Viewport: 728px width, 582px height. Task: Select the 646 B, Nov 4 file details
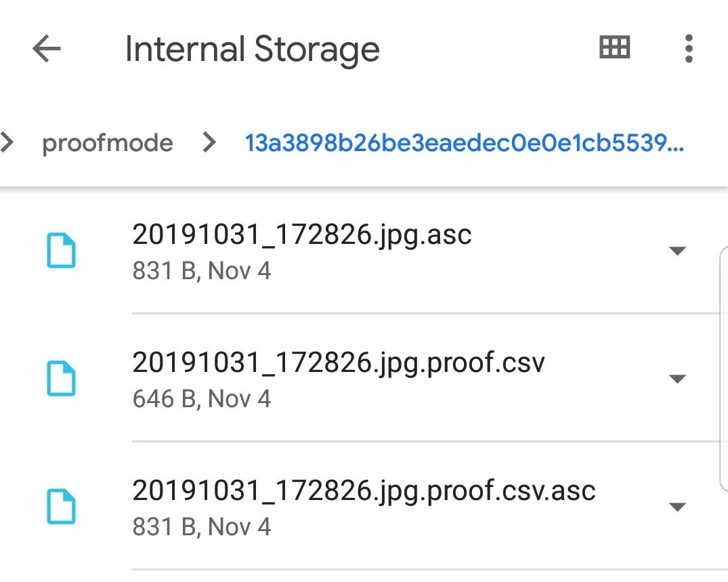tap(202, 399)
